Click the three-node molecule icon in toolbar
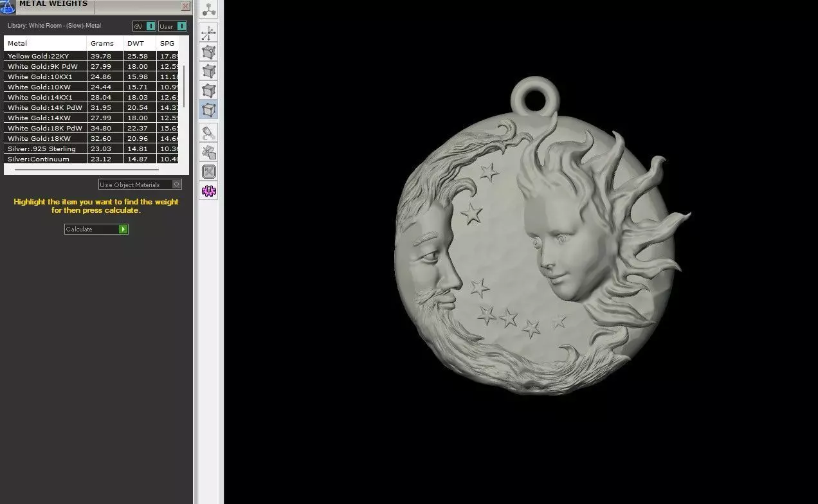Image resolution: width=818 pixels, height=504 pixels. (209, 9)
